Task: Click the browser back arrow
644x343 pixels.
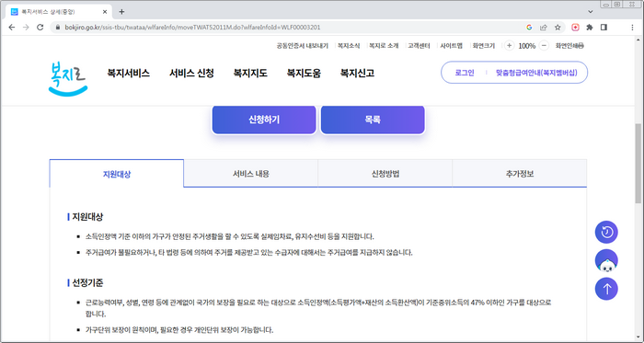Action: pos(11,28)
